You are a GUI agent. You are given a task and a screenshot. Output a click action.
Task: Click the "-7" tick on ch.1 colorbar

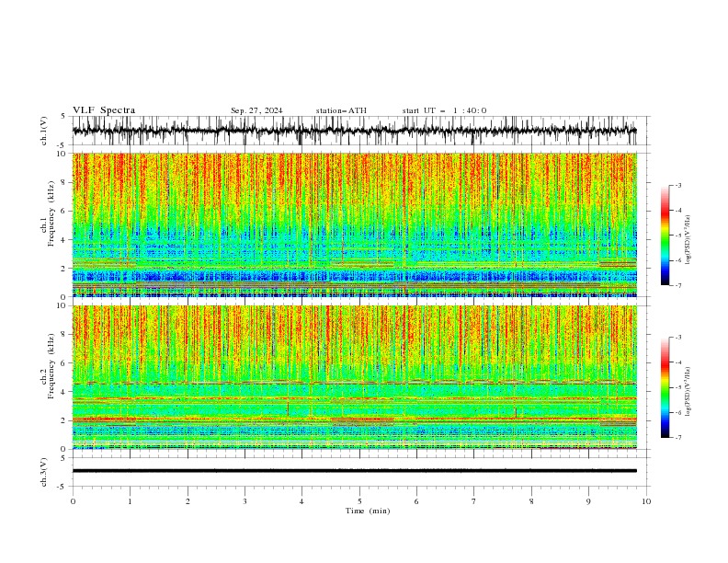pos(678,285)
